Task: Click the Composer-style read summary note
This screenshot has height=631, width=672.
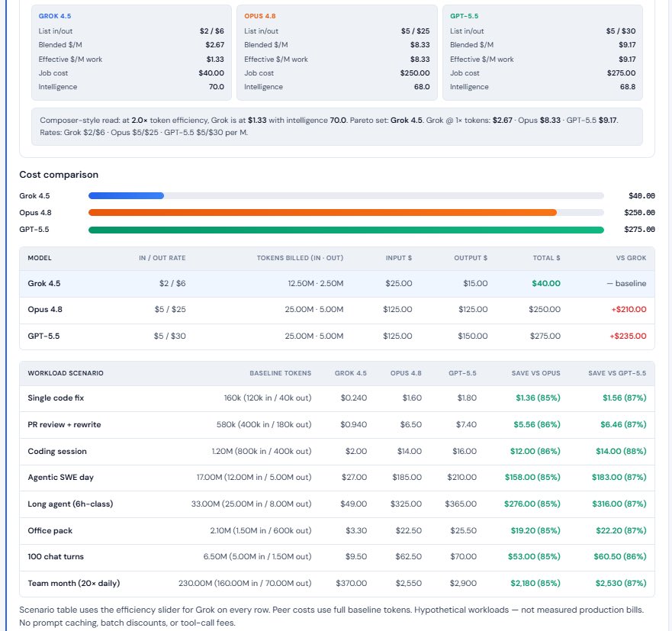Action: [337, 127]
